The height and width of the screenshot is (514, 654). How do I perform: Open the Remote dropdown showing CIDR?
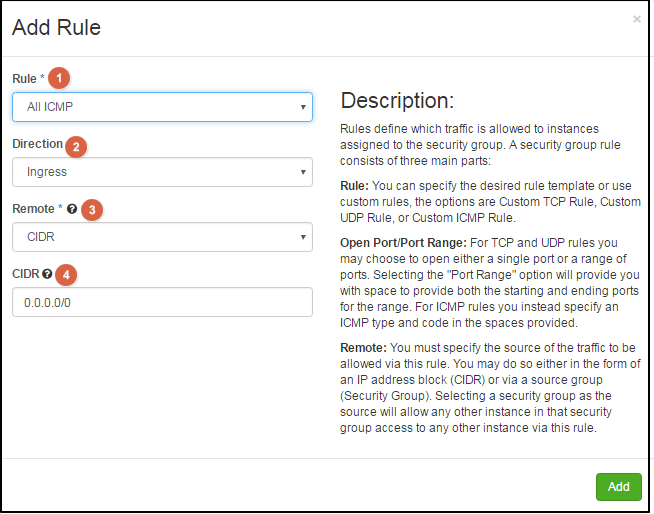tap(162, 237)
